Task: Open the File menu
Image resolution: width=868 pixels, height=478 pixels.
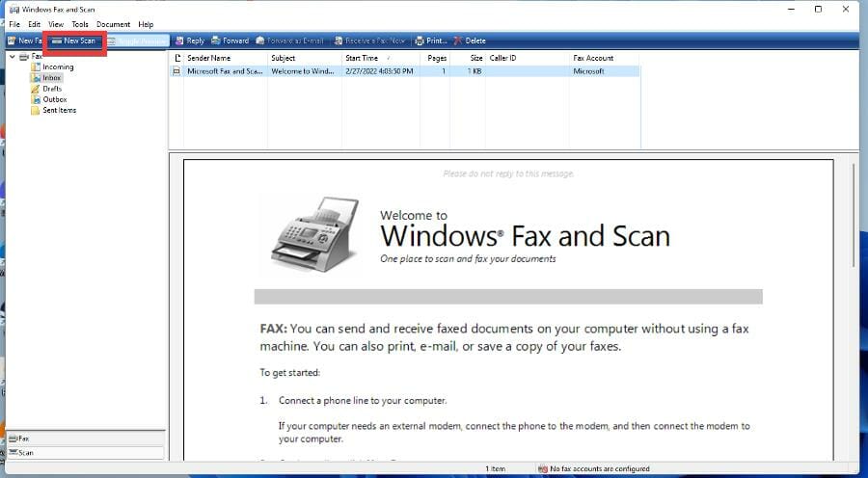Action: point(14,24)
